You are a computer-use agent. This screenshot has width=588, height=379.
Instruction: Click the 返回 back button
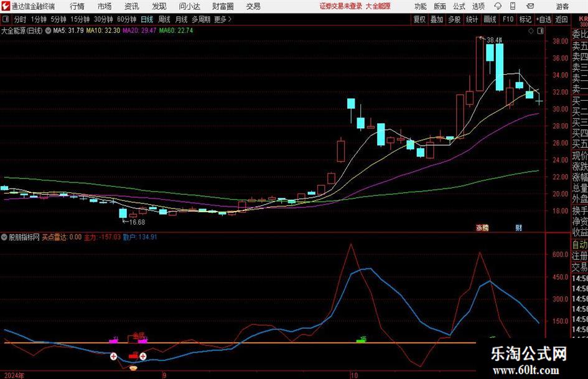561,19
